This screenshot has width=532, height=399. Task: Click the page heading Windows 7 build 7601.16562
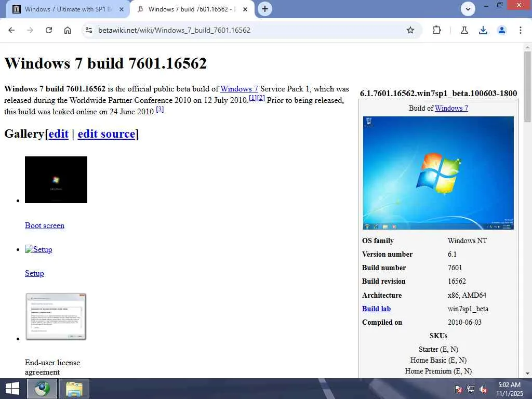[x=105, y=63]
